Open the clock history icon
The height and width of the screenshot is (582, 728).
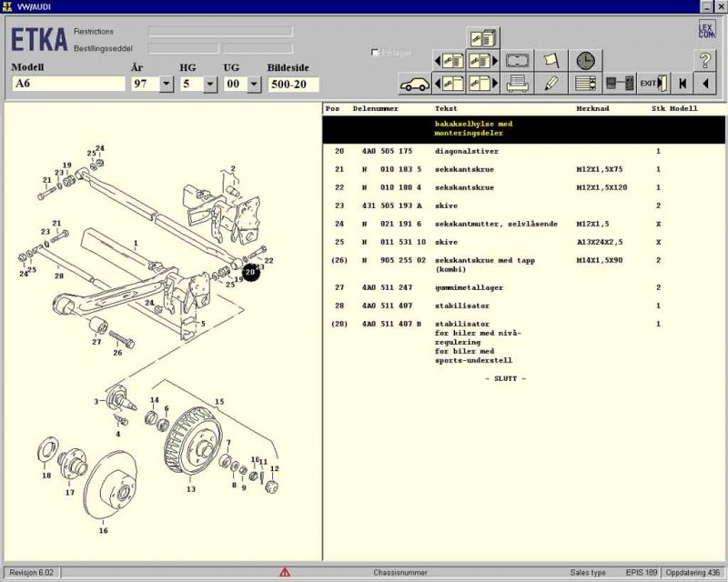point(586,61)
